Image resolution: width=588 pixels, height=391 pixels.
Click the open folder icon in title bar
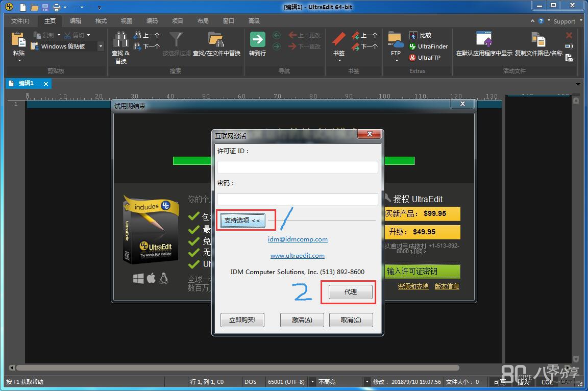(34, 7)
